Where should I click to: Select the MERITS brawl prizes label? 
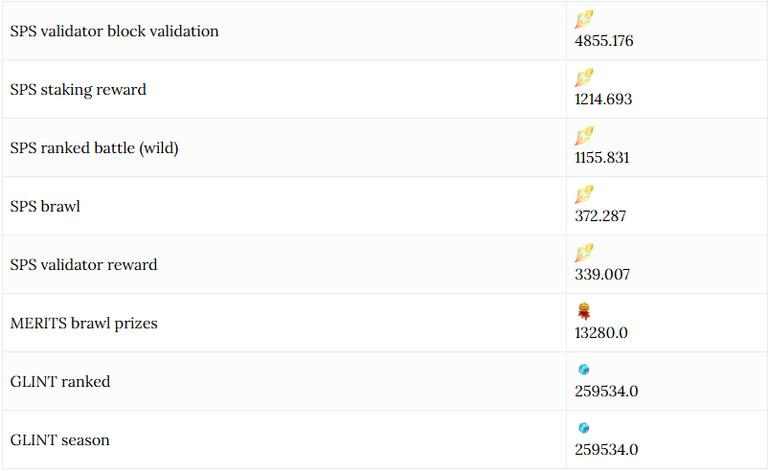coord(84,323)
